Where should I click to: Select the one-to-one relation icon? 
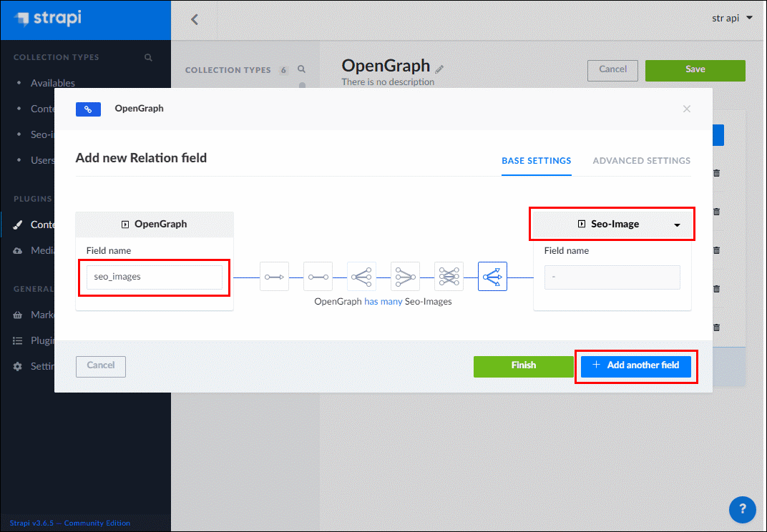click(318, 277)
